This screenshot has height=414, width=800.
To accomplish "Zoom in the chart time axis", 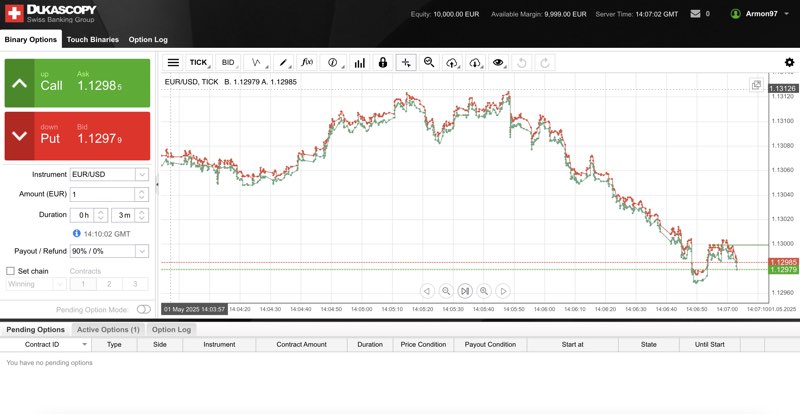I will [484, 291].
